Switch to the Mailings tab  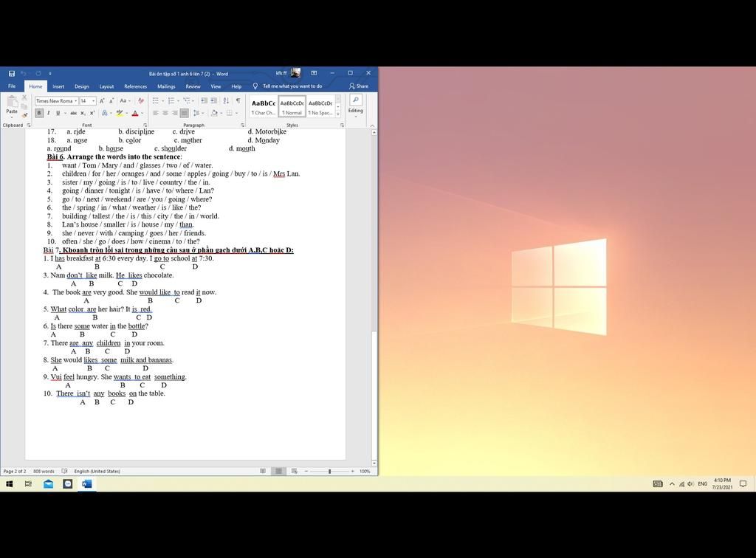pos(166,86)
